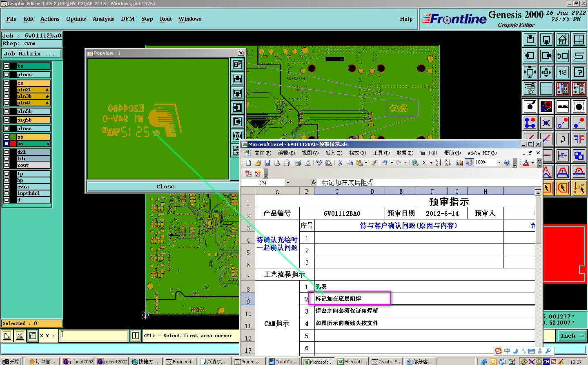The image size is (588, 365).
Task: Open the Inch units dropdown
Action: 572,336
